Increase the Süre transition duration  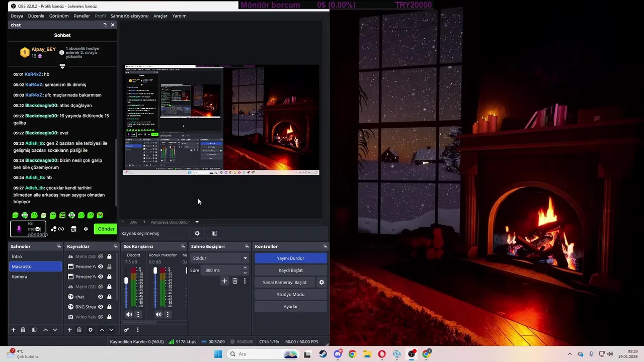pyautogui.click(x=245, y=268)
